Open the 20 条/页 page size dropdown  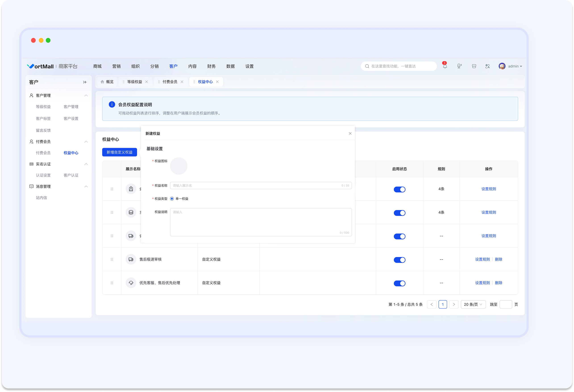(473, 304)
